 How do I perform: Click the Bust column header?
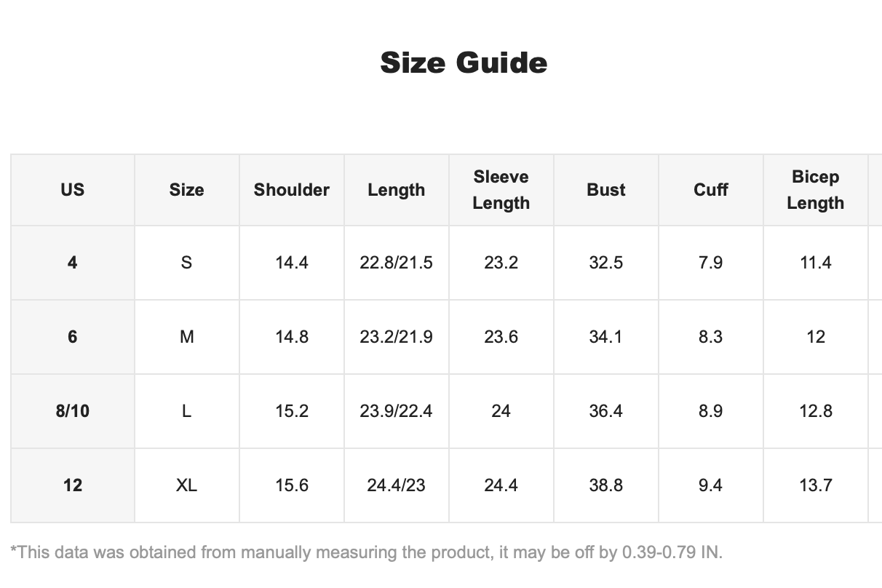606,190
